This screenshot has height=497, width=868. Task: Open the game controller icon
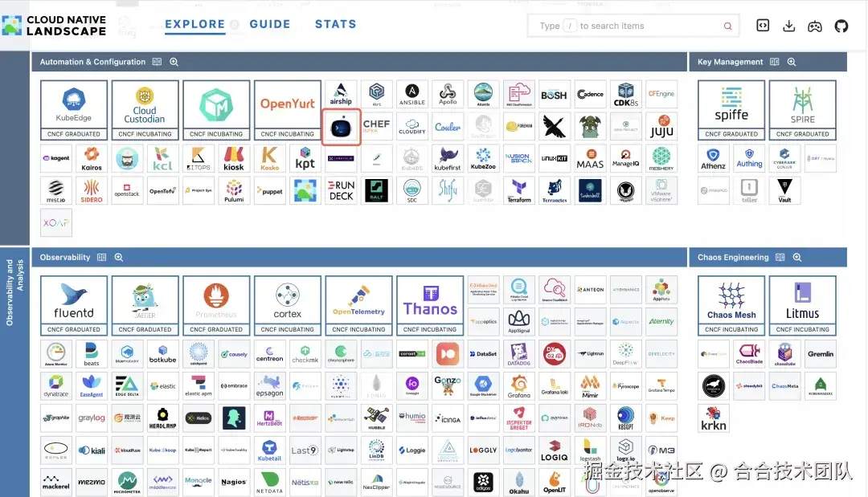click(815, 26)
